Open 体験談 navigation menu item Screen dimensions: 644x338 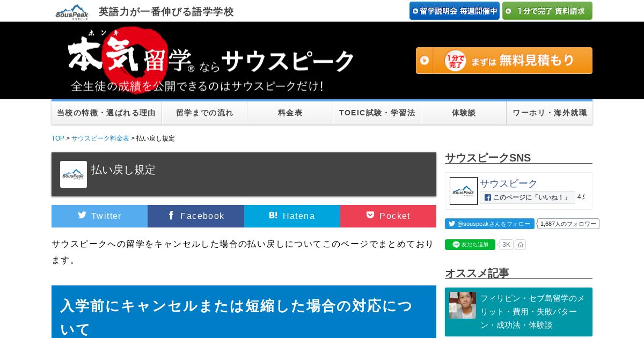(x=464, y=113)
